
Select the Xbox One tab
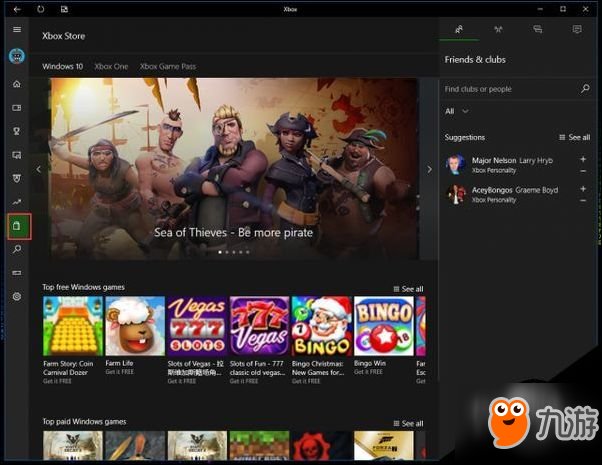coord(111,66)
